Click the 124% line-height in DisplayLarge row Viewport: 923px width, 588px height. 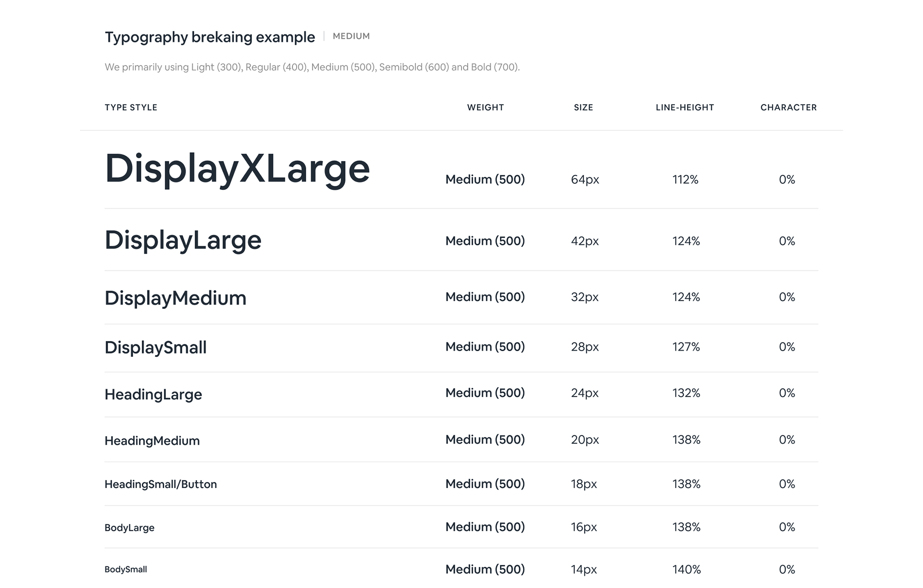pyautogui.click(x=686, y=241)
